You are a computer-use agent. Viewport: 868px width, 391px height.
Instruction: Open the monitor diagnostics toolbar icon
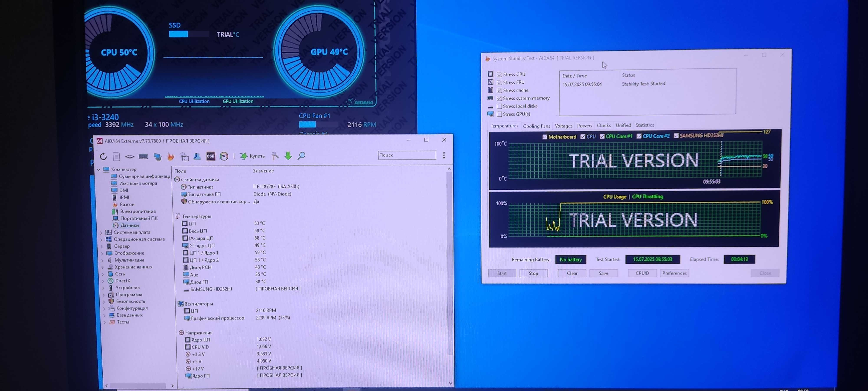[x=157, y=156]
